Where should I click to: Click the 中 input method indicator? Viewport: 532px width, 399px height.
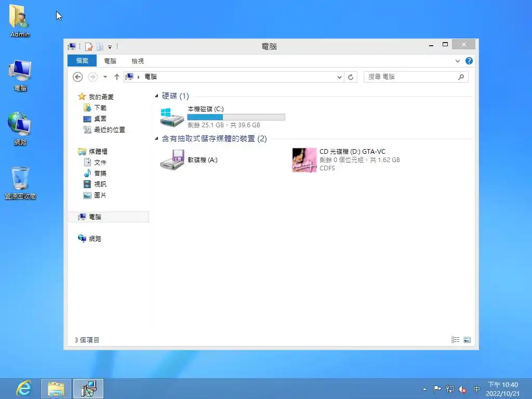pos(476,389)
